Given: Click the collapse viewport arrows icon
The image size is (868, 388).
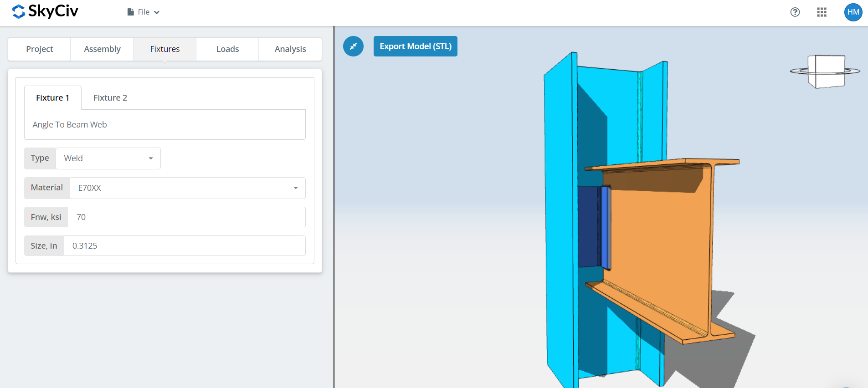Looking at the screenshot, I should 353,46.
